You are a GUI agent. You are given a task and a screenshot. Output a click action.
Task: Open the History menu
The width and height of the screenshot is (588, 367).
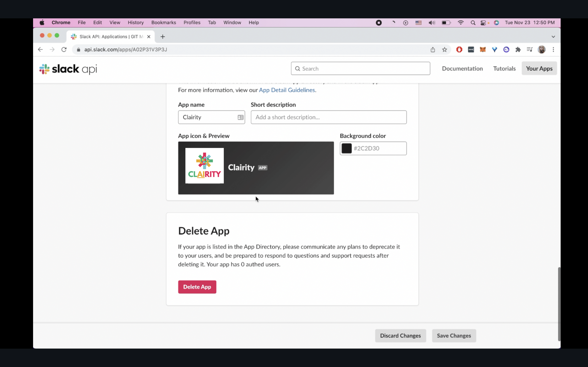coord(136,23)
